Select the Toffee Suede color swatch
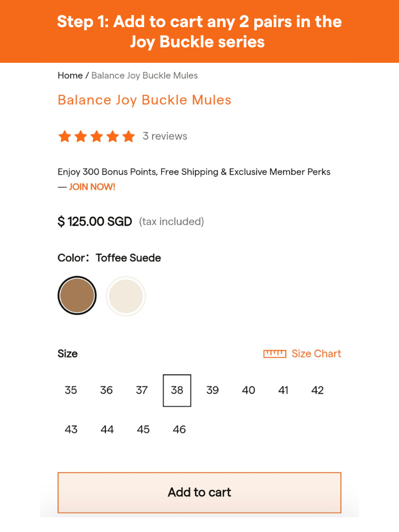Screen dimensions: 399x532 pyautogui.click(x=77, y=295)
